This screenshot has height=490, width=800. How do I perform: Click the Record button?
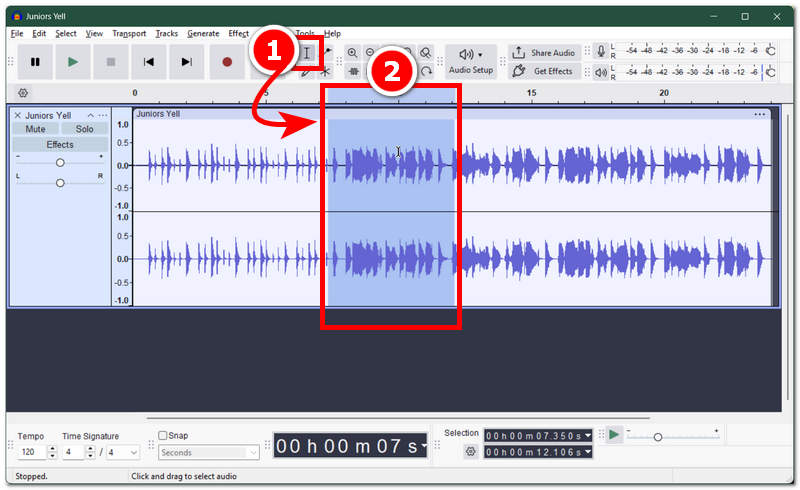point(227,62)
